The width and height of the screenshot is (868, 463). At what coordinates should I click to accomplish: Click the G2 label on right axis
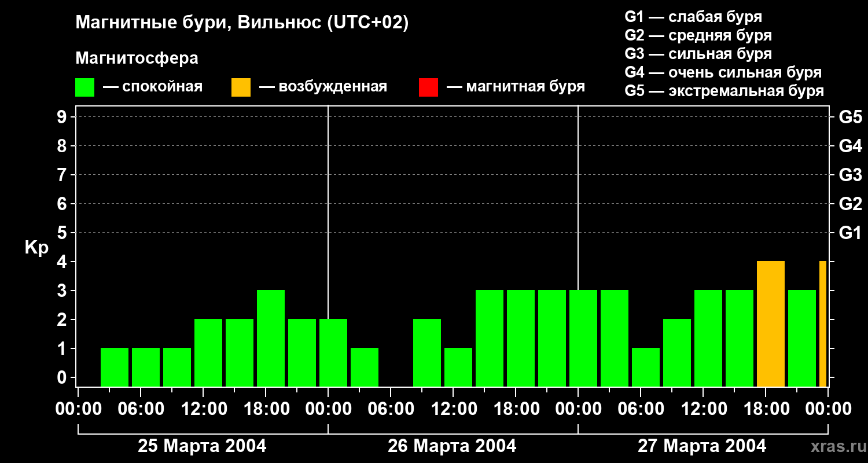[x=851, y=204]
